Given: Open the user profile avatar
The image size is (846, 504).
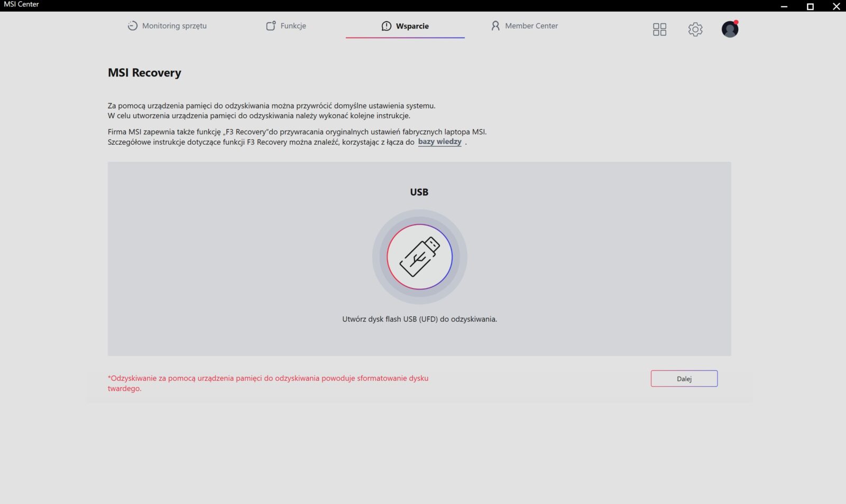Looking at the screenshot, I should click(730, 29).
